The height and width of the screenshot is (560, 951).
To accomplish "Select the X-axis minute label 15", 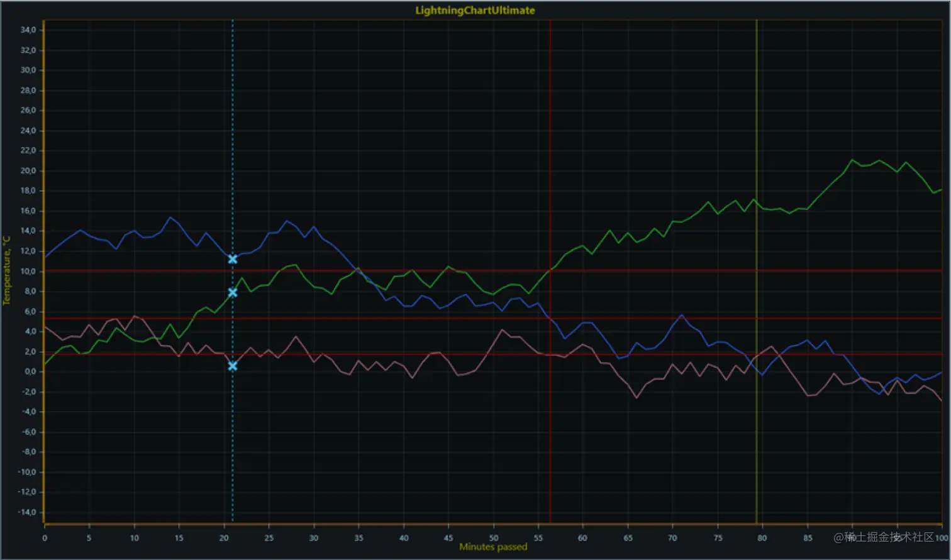I will (x=179, y=538).
